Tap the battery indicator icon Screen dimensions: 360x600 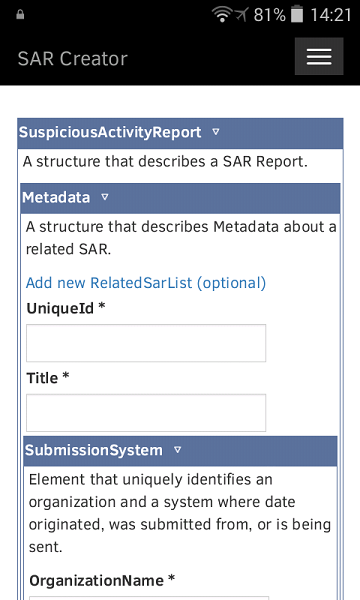[x=297, y=15]
